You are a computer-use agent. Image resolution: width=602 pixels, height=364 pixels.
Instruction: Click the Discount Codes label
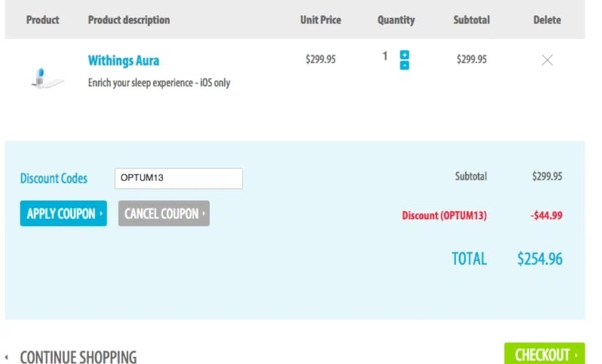click(54, 178)
